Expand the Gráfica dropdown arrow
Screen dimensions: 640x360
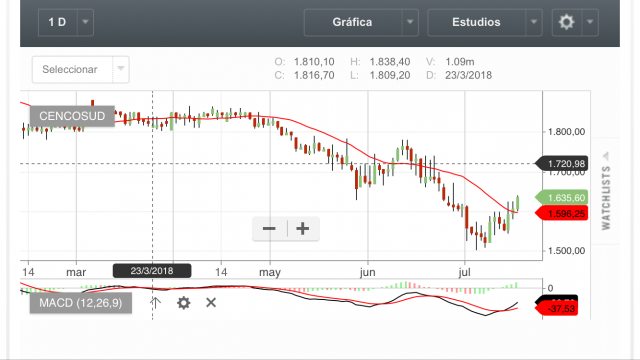(x=410, y=22)
